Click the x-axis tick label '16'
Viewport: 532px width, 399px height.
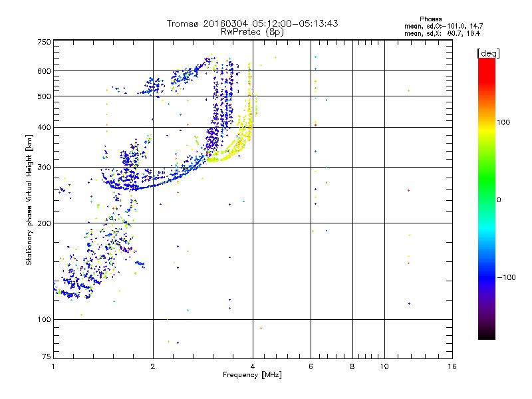(452, 366)
